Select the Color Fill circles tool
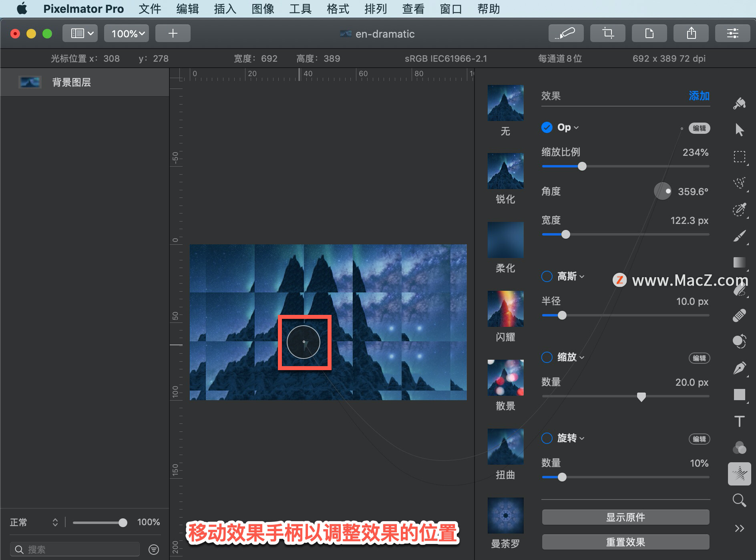The width and height of the screenshot is (756, 560). point(739,447)
